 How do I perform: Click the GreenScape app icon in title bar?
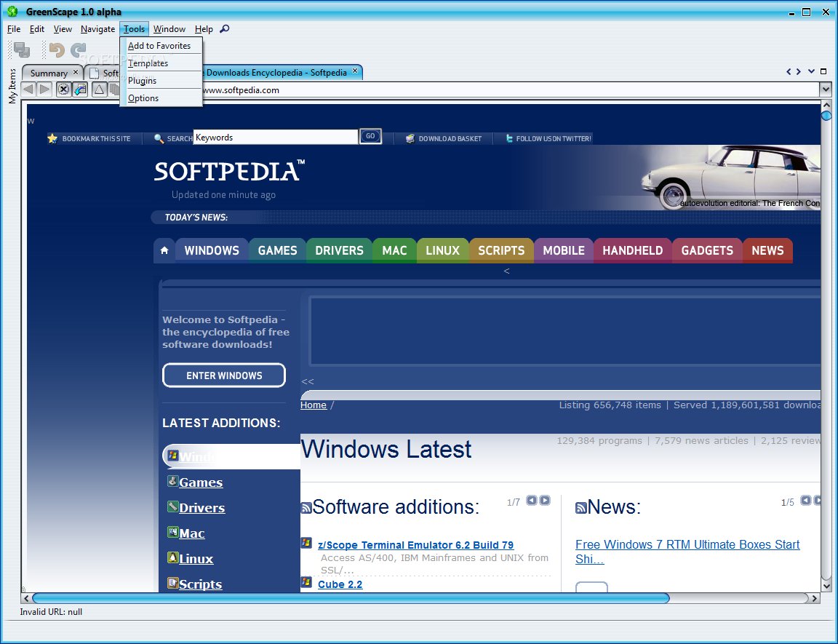click(13, 11)
